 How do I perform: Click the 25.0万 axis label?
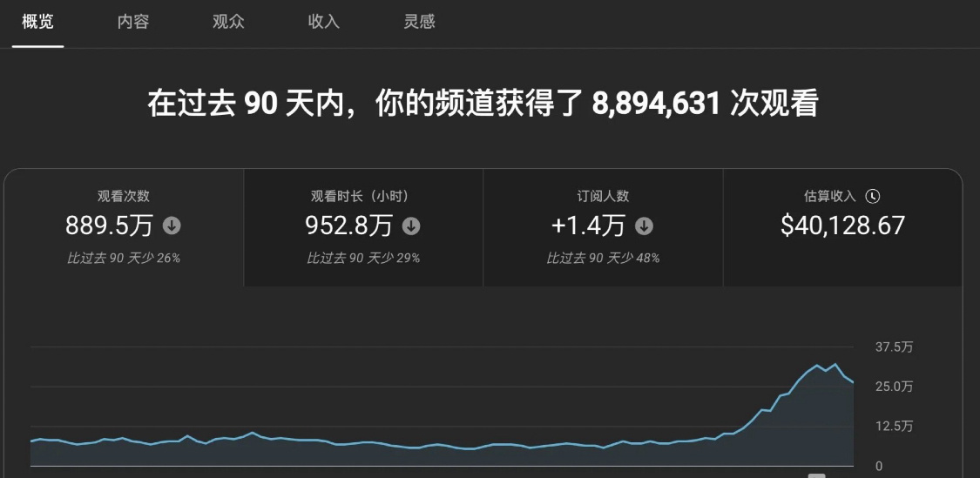(x=895, y=387)
